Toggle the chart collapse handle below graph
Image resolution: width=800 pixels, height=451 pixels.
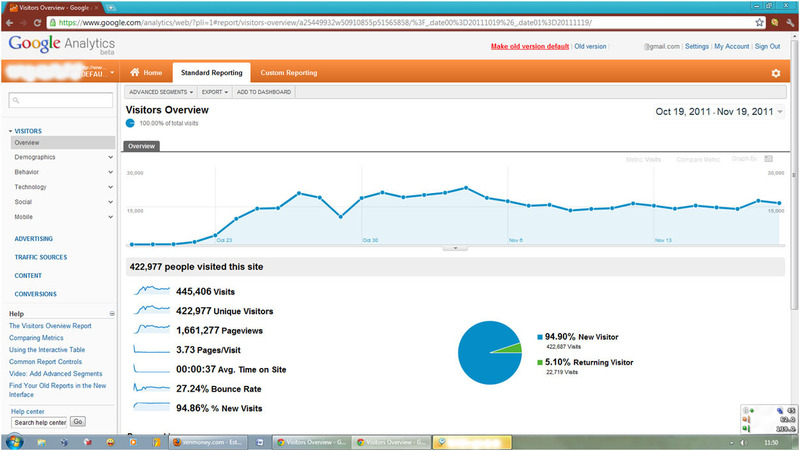[x=455, y=248]
